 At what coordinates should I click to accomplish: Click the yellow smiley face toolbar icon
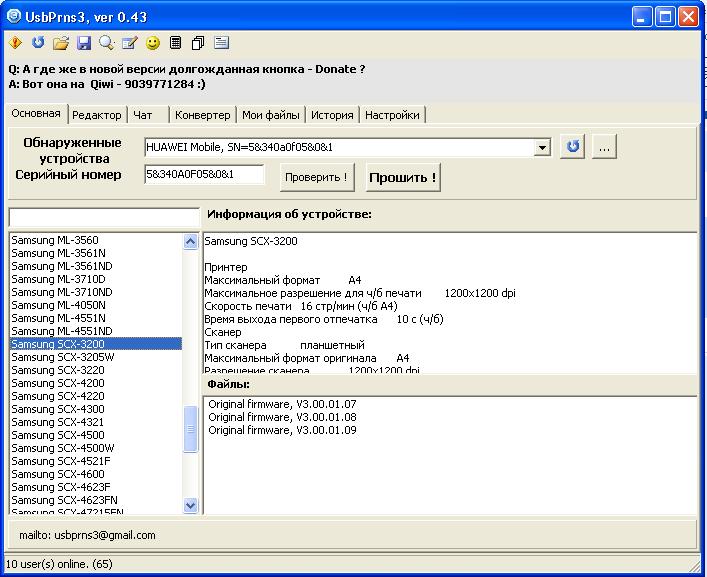pos(153,43)
